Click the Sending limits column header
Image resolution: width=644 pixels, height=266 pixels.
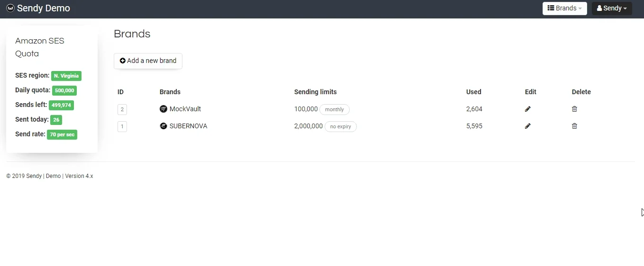point(316,92)
